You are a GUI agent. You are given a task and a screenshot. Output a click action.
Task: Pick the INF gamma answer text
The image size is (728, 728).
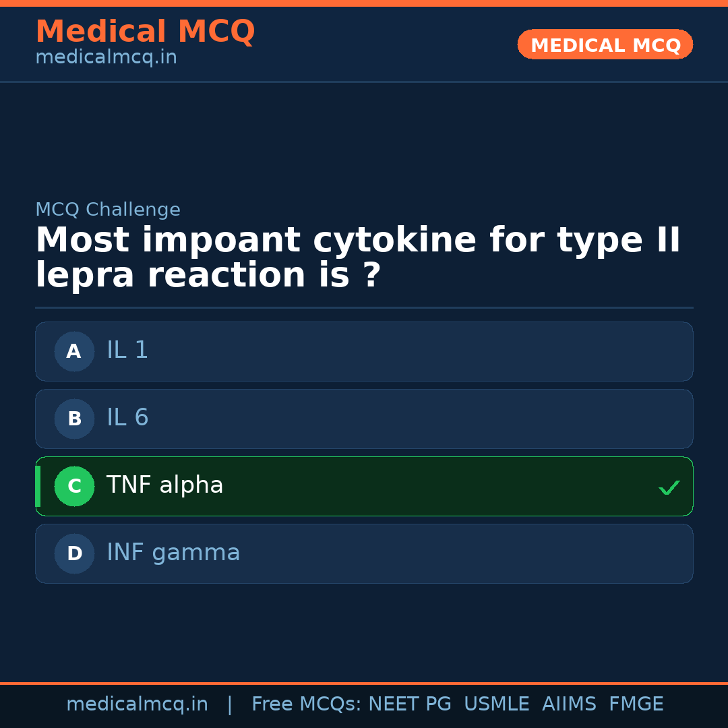click(173, 553)
